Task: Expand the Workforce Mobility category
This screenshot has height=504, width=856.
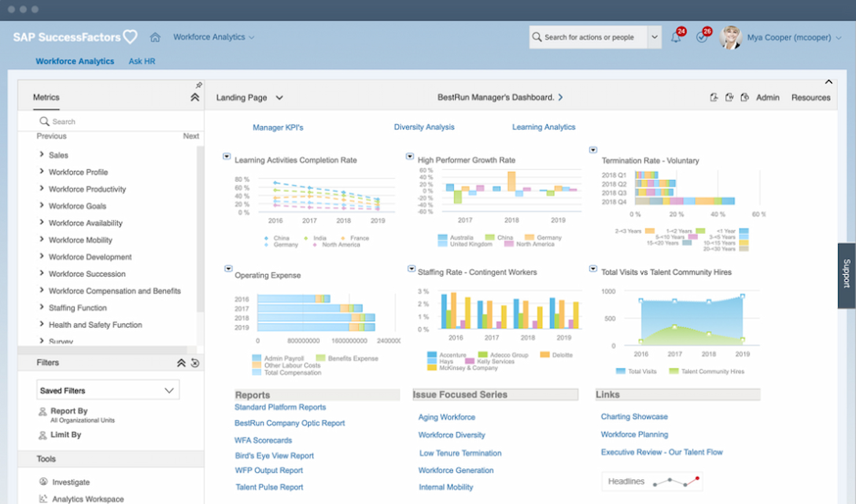Action: tap(41, 239)
